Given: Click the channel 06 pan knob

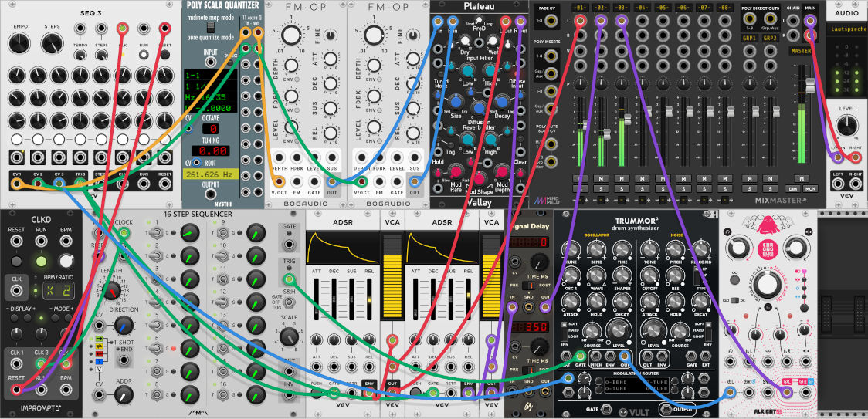Looking at the screenshot, I should tap(683, 83).
